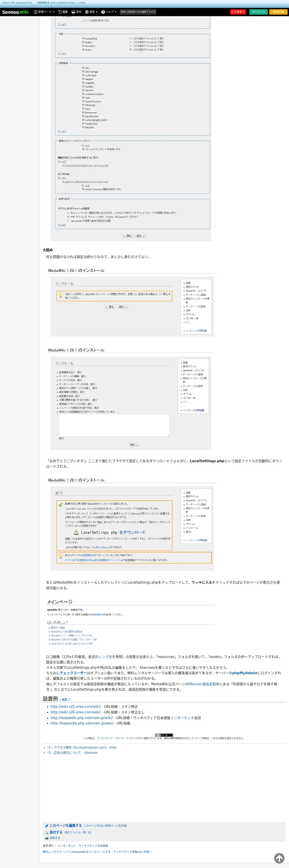Image resolution: width=289 pixels, height=868 pixels.
Task: Open footnote *1 アクセス解析 link
Action: (82, 747)
